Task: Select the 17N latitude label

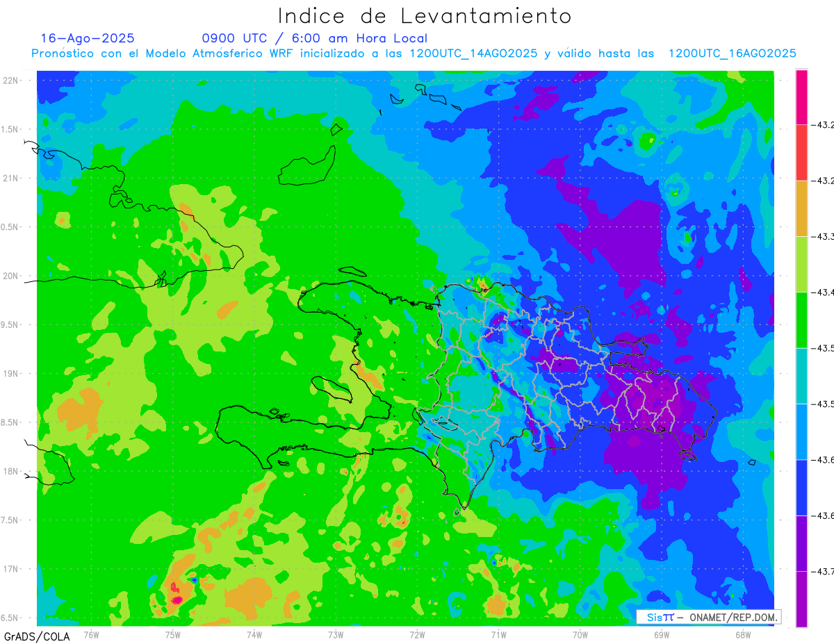Action: coord(11,569)
